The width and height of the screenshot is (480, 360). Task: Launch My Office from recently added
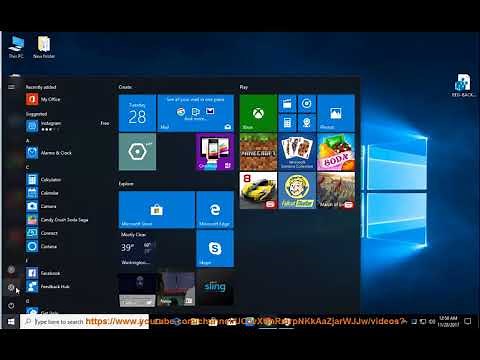tap(68, 99)
